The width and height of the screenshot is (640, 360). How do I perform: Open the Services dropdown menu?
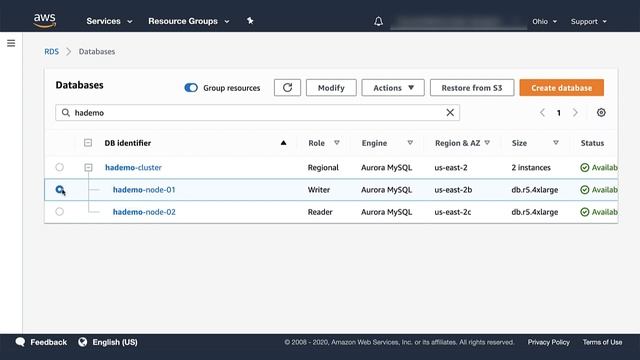point(109,21)
